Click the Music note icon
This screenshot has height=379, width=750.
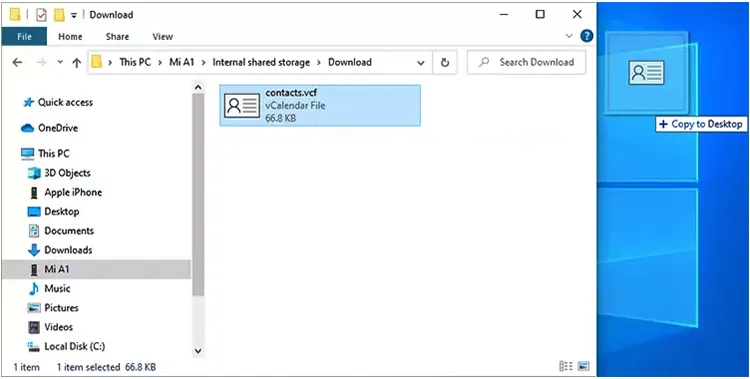pos(34,289)
